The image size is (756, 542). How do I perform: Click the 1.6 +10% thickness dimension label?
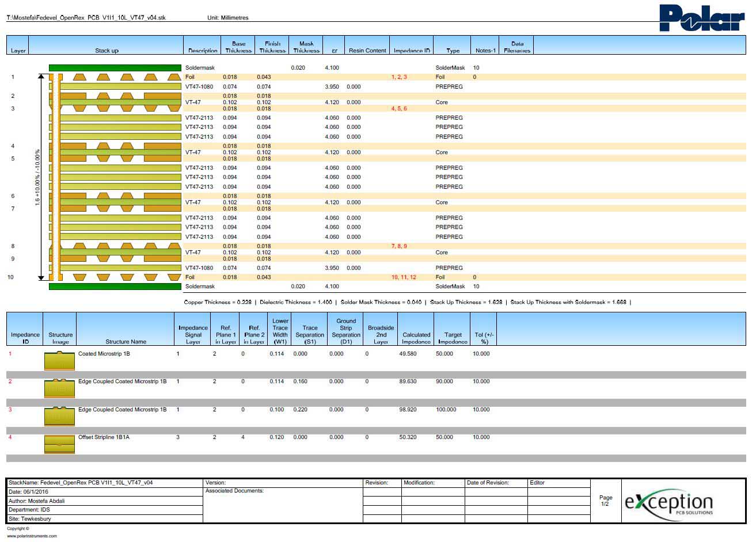[x=38, y=177]
